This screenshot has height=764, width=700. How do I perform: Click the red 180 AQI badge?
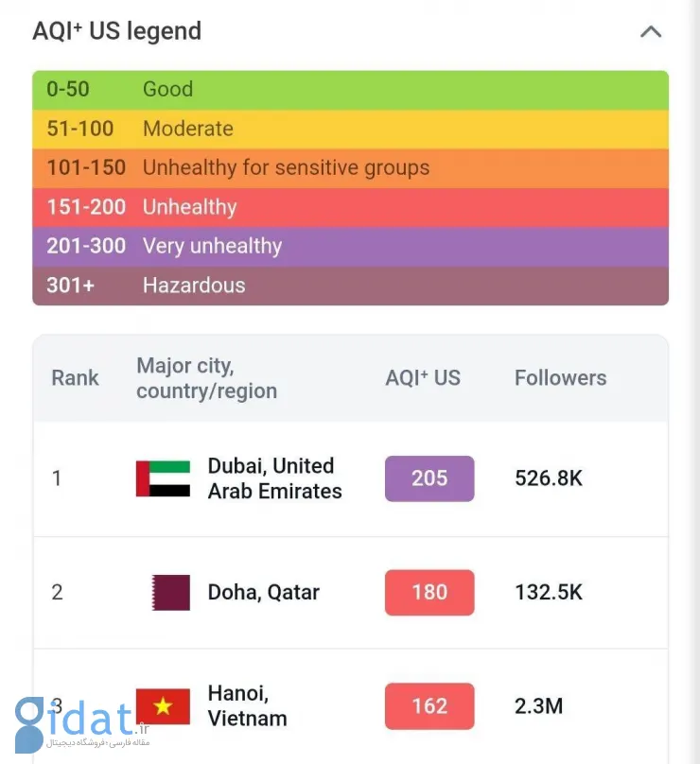(x=429, y=593)
